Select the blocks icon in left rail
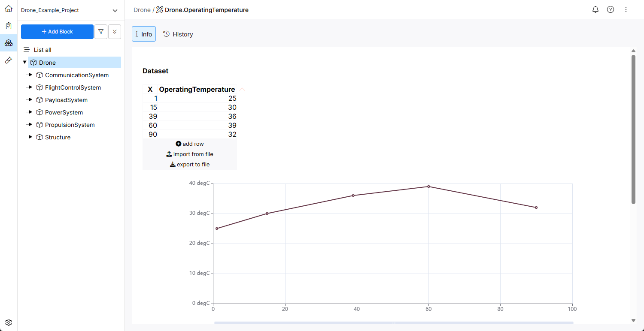 tap(9, 43)
